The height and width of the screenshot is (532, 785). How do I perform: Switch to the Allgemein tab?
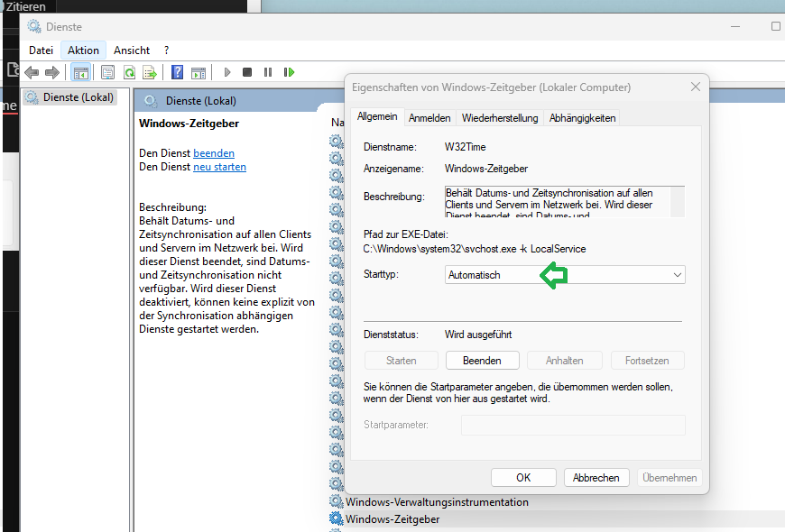click(377, 116)
